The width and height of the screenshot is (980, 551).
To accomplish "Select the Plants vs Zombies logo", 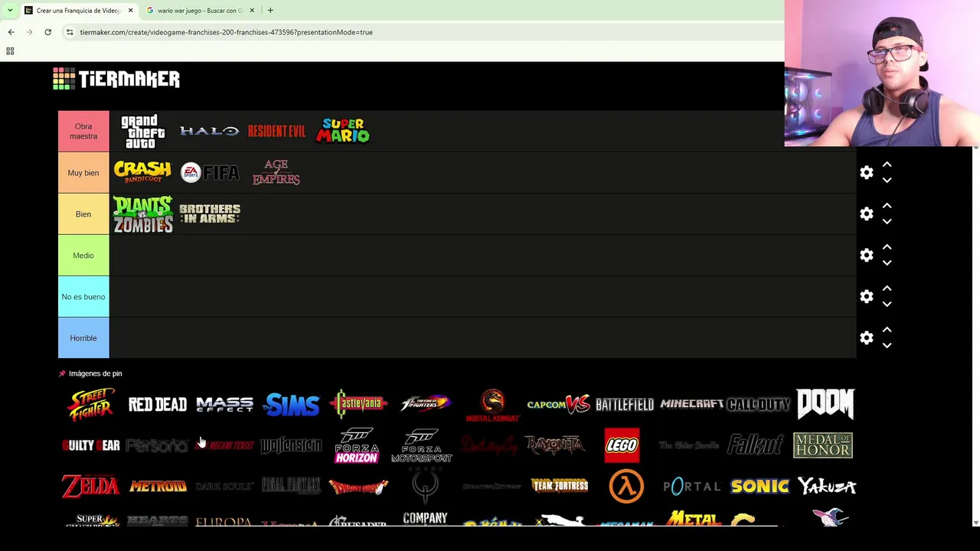I will point(143,214).
